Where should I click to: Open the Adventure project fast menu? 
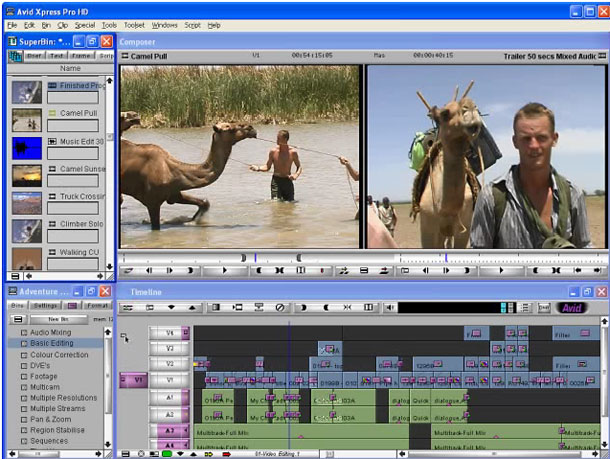[18, 319]
